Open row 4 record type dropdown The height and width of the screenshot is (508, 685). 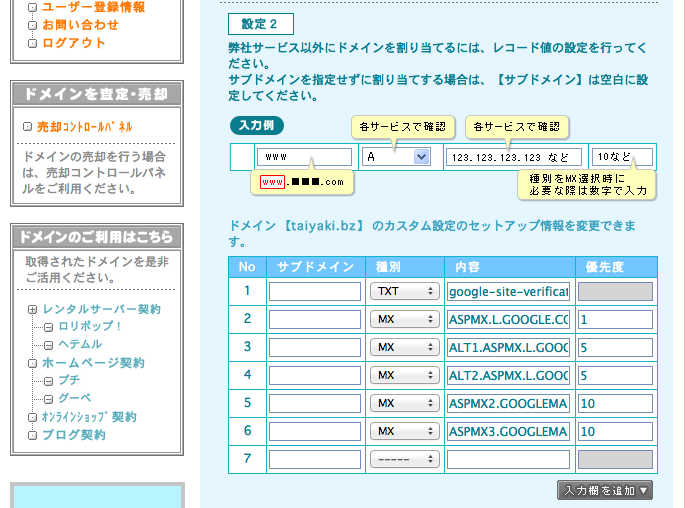pyautogui.click(x=405, y=375)
